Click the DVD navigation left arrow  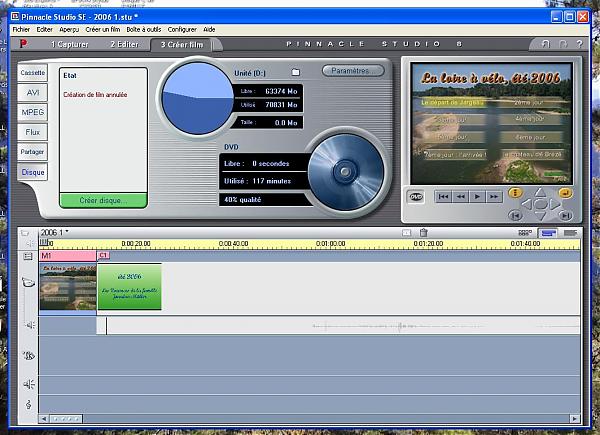click(x=527, y=204)
